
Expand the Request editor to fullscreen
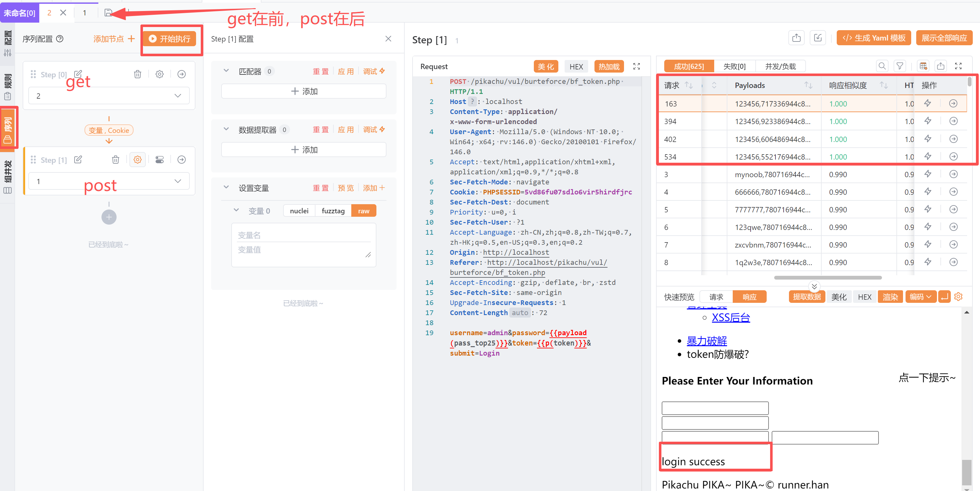point(636,67)
